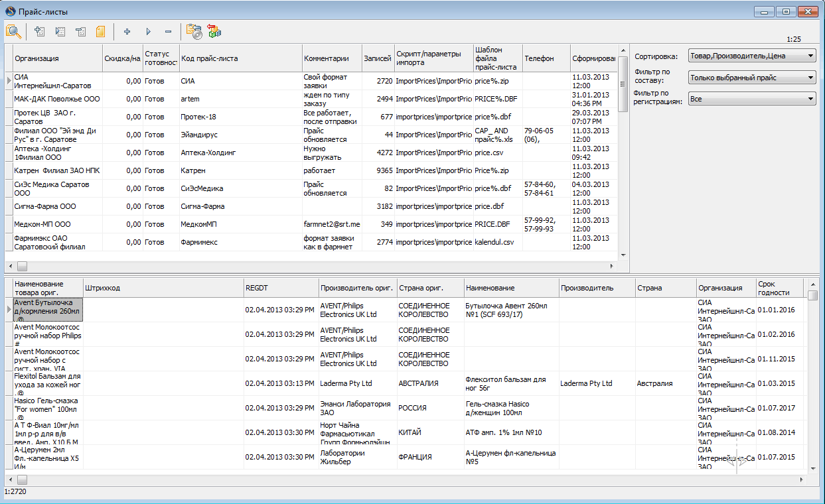The width and height of the screenshot is (825, 504).
Task: Open the Сортировка dropdown
Action: [752, 56]
